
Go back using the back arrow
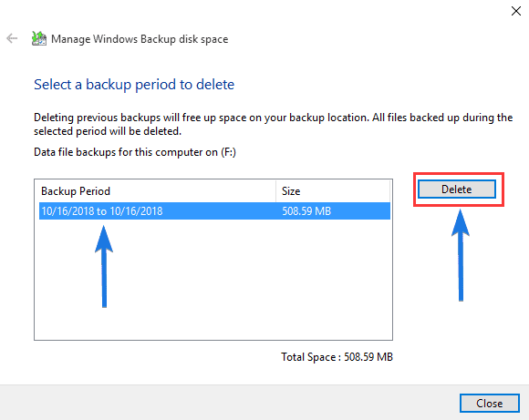pyautogui.click(x=12, y=38)
